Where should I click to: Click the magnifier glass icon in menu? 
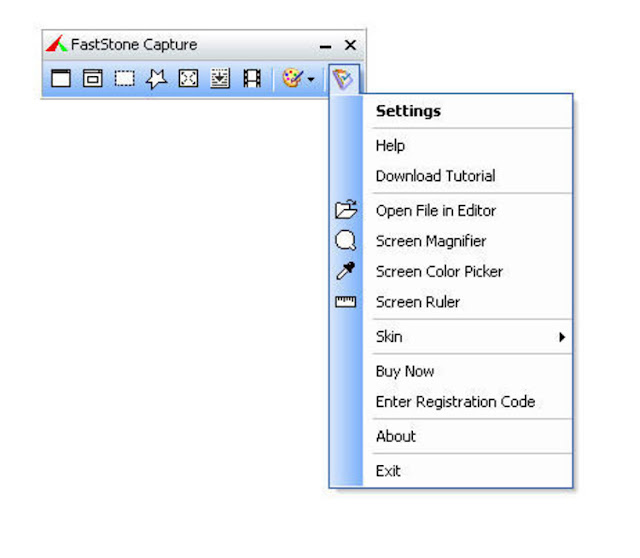point(345,240)
